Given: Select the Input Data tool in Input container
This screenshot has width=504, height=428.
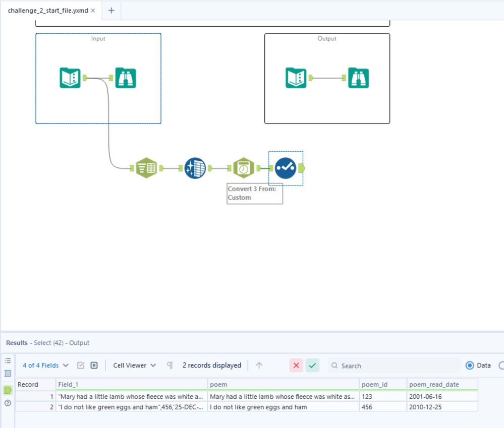Looking at the screenshot, I should 70,78.
